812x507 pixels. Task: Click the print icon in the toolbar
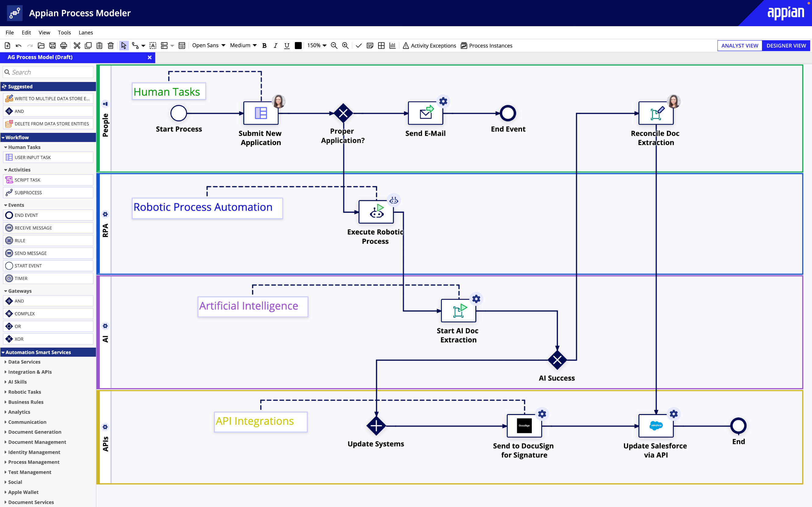click(x=63, y=45)
